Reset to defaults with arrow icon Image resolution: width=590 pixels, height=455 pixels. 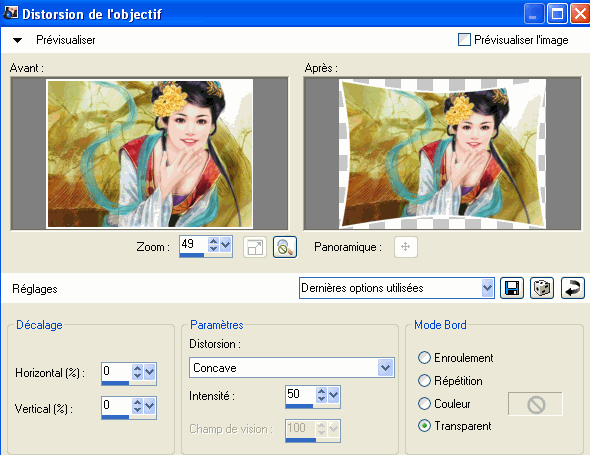(x=573, y=288)
